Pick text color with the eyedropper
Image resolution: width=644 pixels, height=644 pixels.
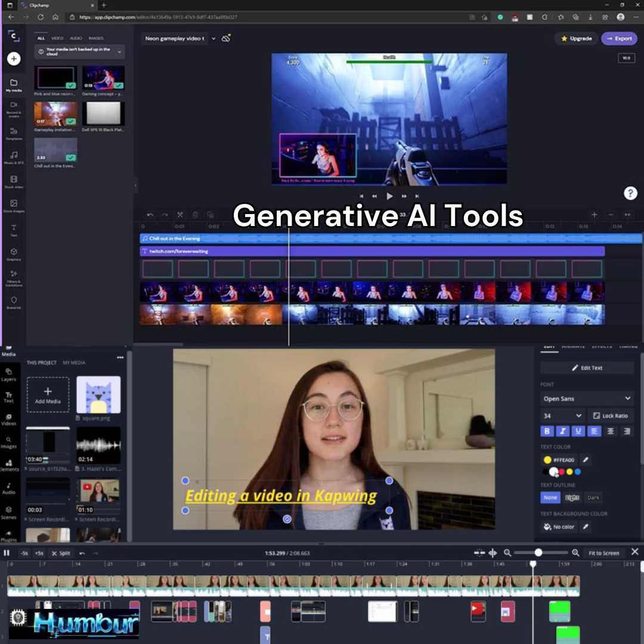pyautogui.click(x=586, y=460)
